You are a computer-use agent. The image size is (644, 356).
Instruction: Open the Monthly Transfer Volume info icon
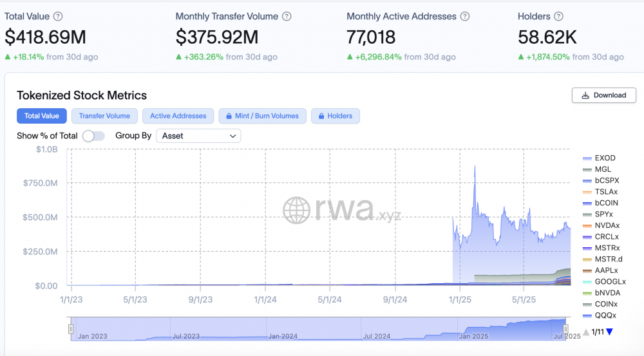coord(287,17)
